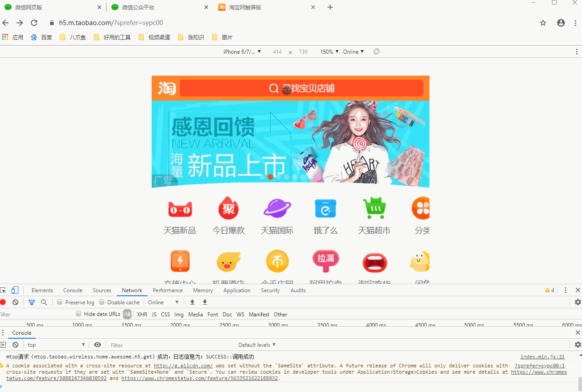Image resolution: width=582 pixels, height=392 pixels.
Task: Open the 阿里拍卖 捡漏 icon
Action: pyautogui.click(x=326, y=260)
